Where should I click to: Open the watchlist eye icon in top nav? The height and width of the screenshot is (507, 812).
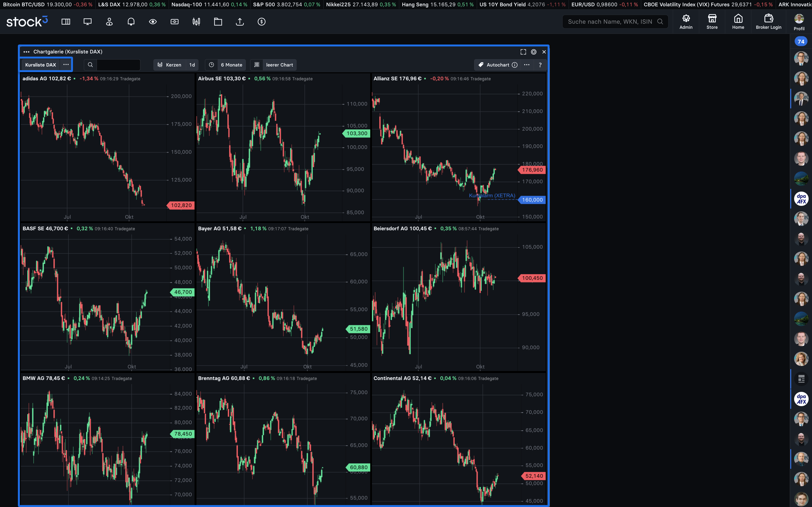153,22
